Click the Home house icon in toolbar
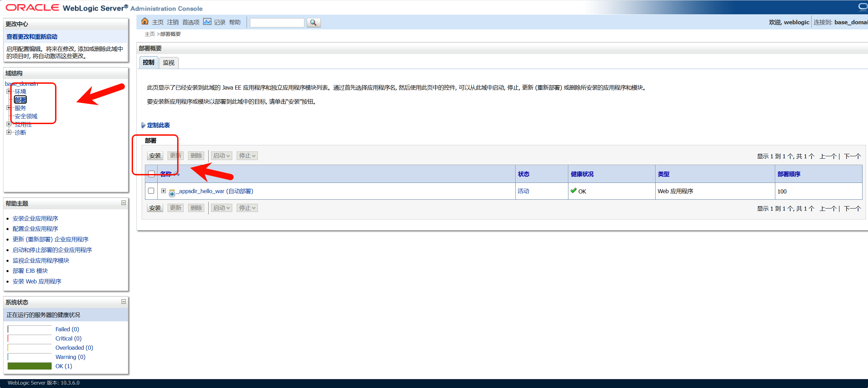The width and height of the screenshot is (868, 388). (x=145, y=22)
